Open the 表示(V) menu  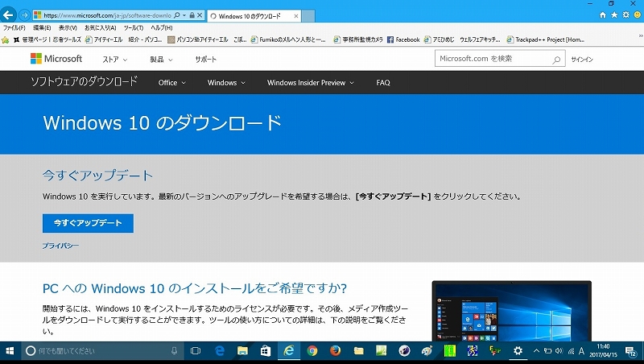click(x=68, y=28)
